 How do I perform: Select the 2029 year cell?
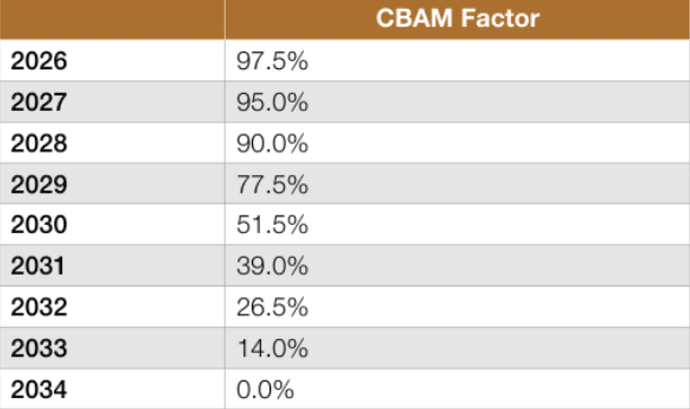(39, 184)
